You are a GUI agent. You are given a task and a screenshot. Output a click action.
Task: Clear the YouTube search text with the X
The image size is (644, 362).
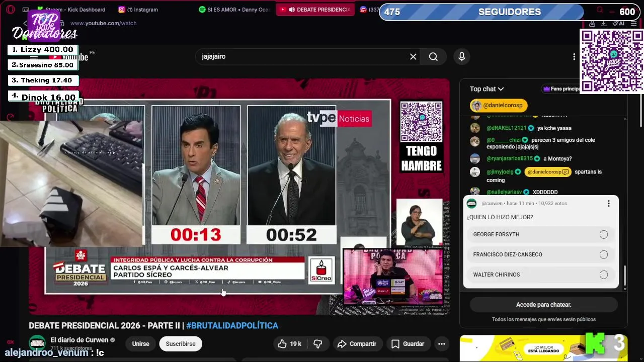pos(413,57)
